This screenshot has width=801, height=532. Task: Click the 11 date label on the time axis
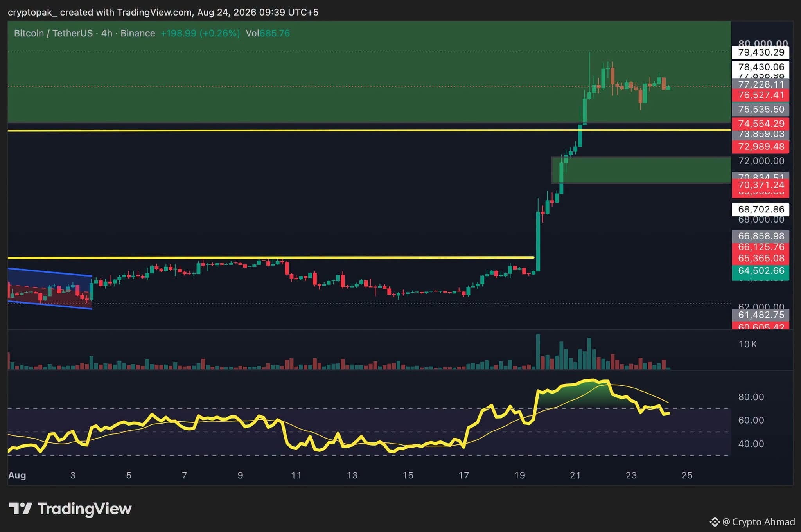pos(296,475)
